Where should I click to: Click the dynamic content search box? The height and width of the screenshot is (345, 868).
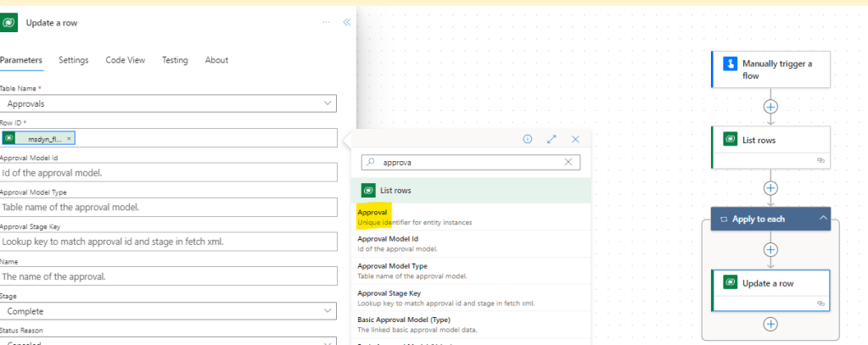(x=471, y=162)
